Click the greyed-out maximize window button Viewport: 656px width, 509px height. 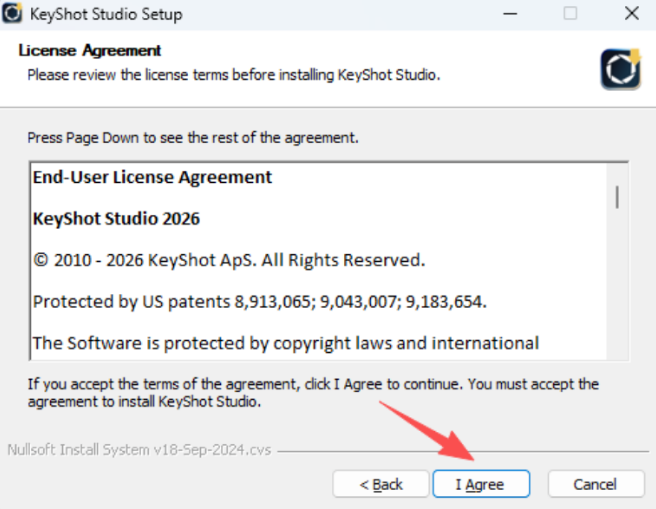pos(570,15)
